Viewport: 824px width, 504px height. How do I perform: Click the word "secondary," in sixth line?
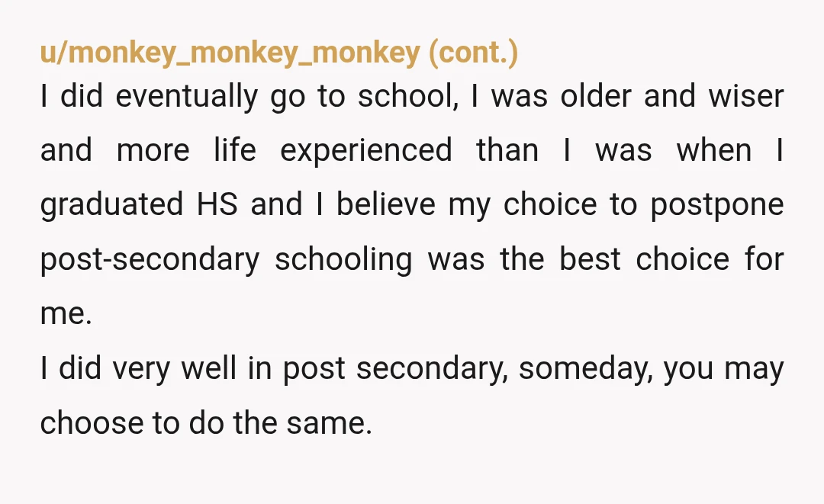click(432, 369)
